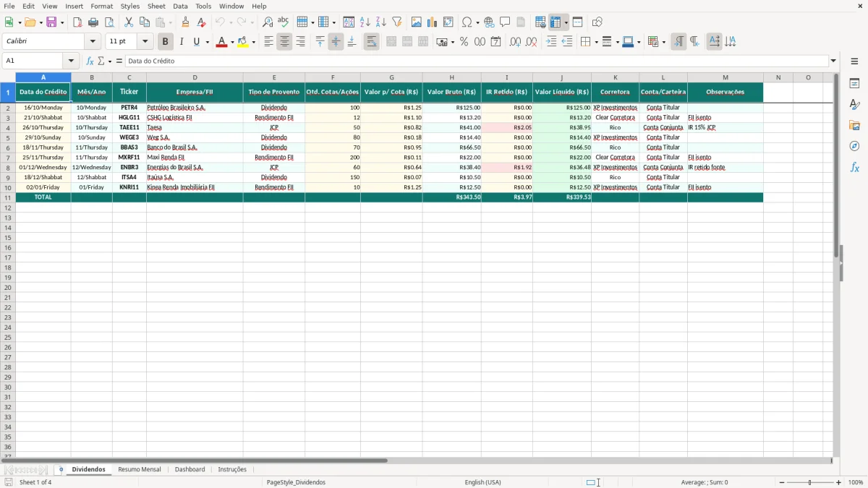Select column D header
This screenshot has height=488, width=868.
click(195, 77)
